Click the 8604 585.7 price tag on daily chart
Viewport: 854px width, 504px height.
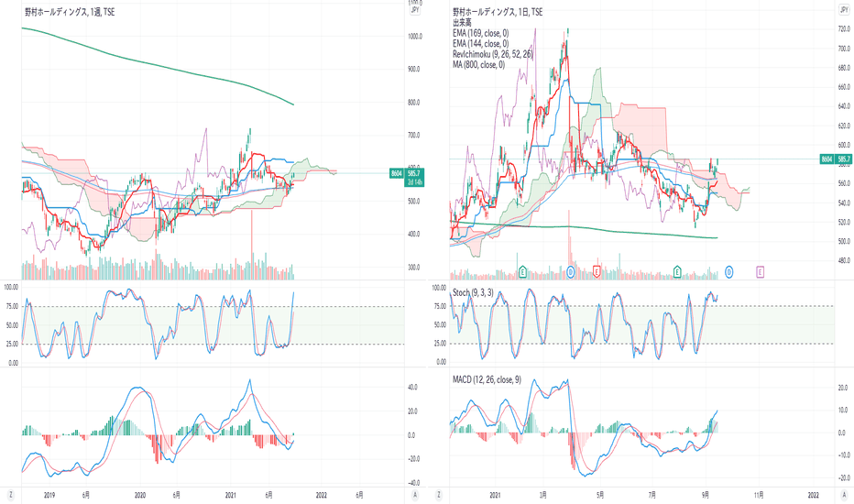click(836, 159)
